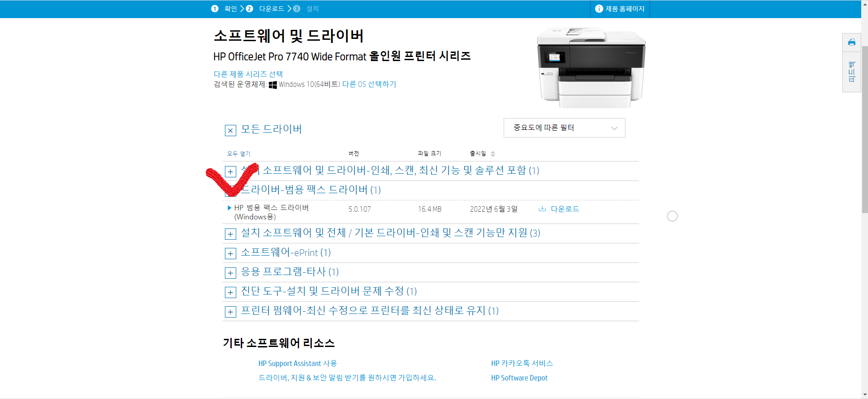Open HP Support Assistant 사용 link
Viewport: 868px width, 399px height.
(x=297, y=363)
